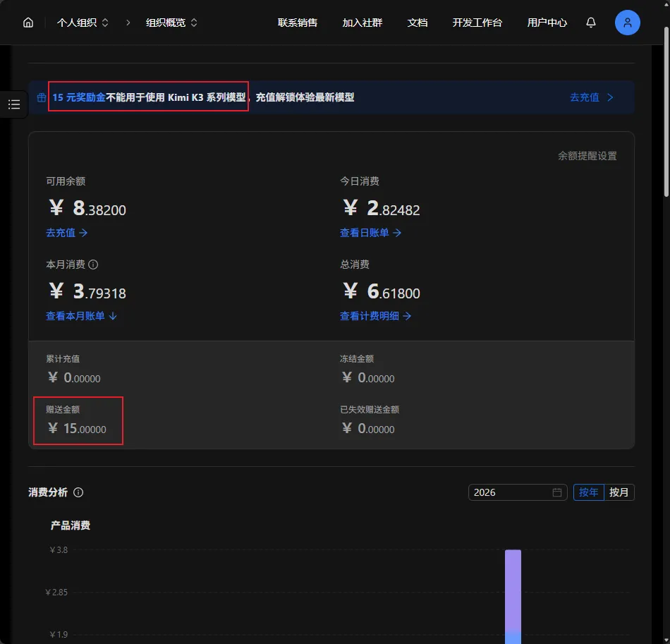The image size is (670, 644).
Task: Expand the 个人组织 organization switcher
Action: click(83, 23)
